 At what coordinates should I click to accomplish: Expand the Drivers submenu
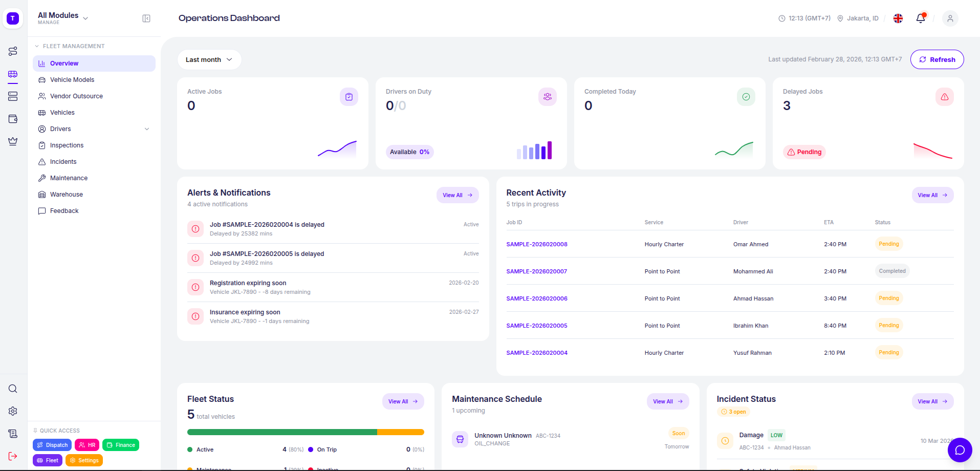click(x=147, y=129)
